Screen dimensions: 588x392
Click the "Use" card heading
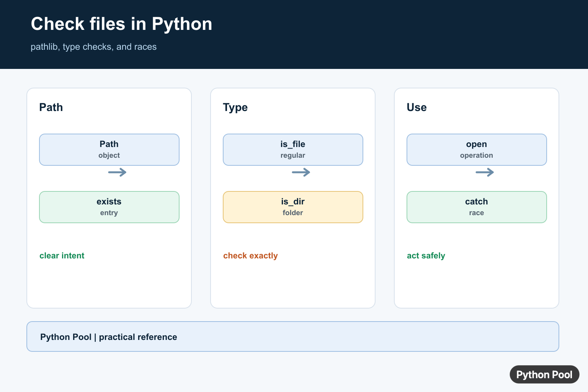click(416, 107)
